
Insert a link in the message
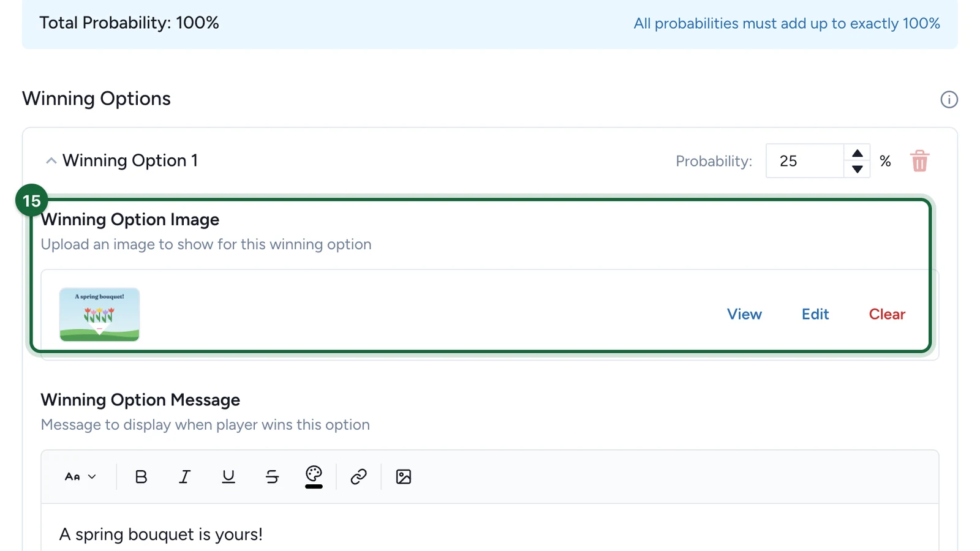click(358, 476)
